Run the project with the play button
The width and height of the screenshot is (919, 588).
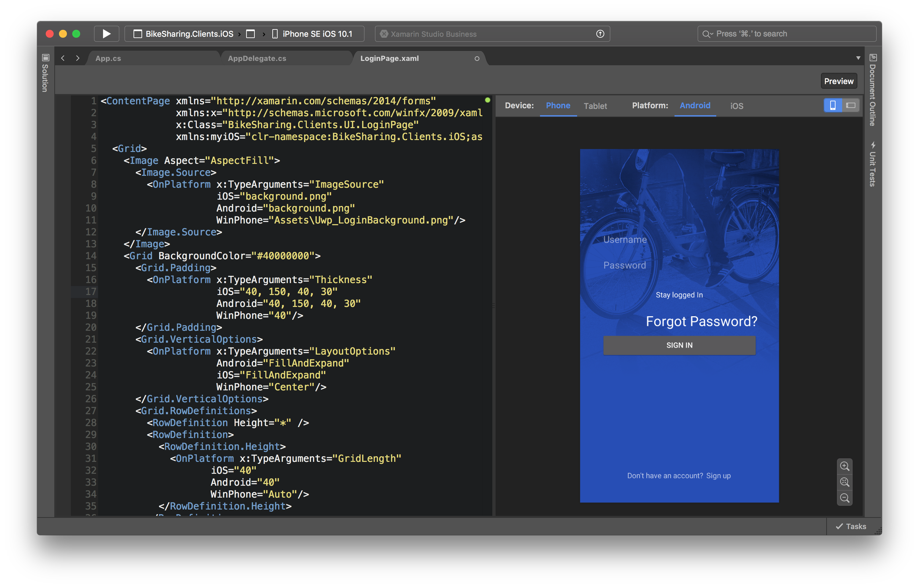click(107, 34)
